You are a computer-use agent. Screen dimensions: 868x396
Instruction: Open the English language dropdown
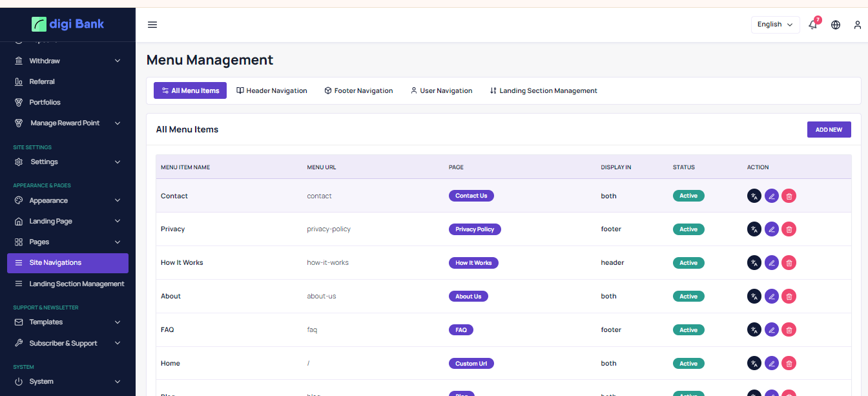(775, 25)
